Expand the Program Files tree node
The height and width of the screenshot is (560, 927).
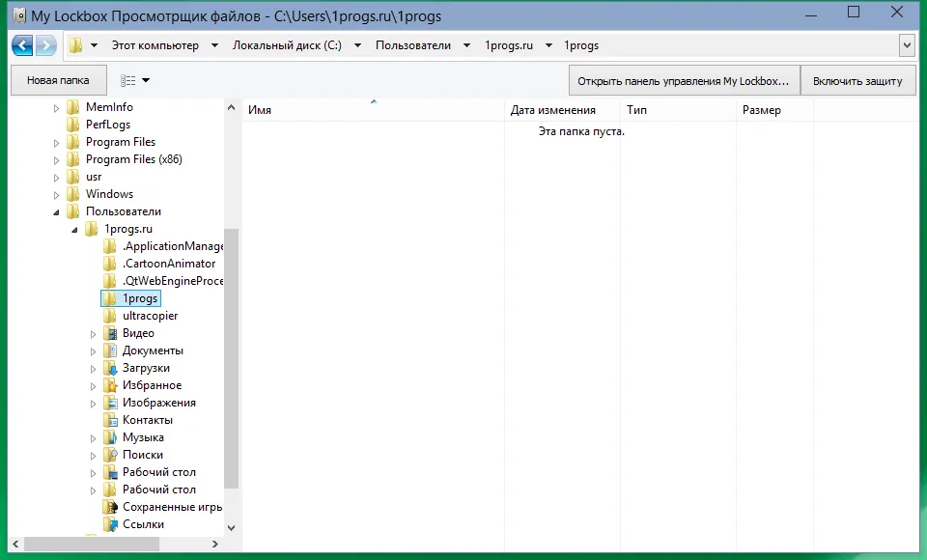coord(56,143)
